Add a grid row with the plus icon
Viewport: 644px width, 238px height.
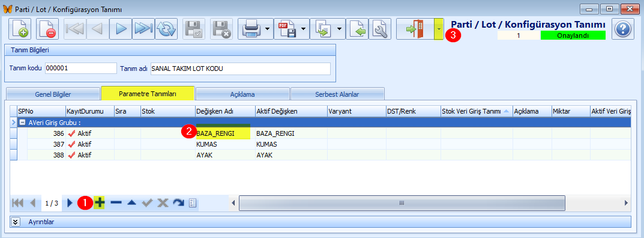click(99, 203)
